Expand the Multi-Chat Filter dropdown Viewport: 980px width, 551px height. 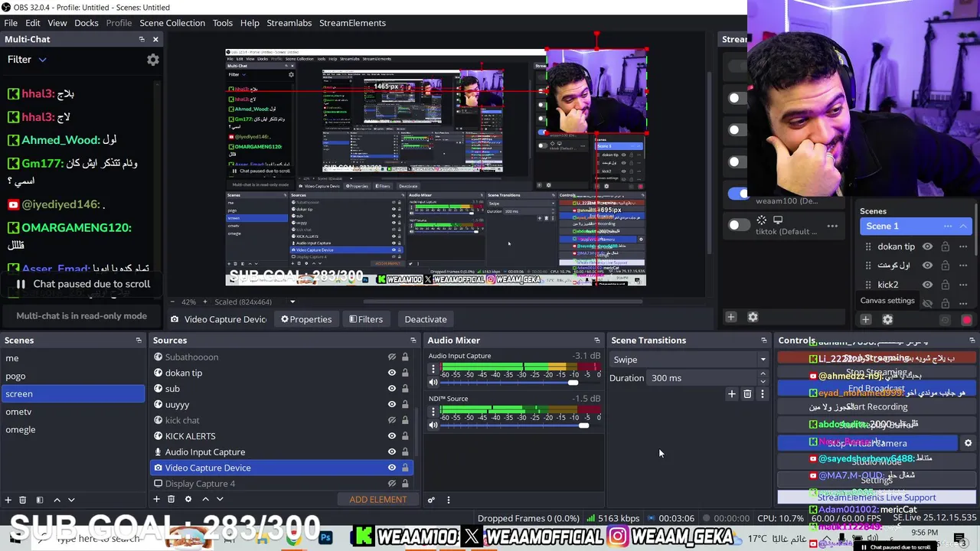27,60
